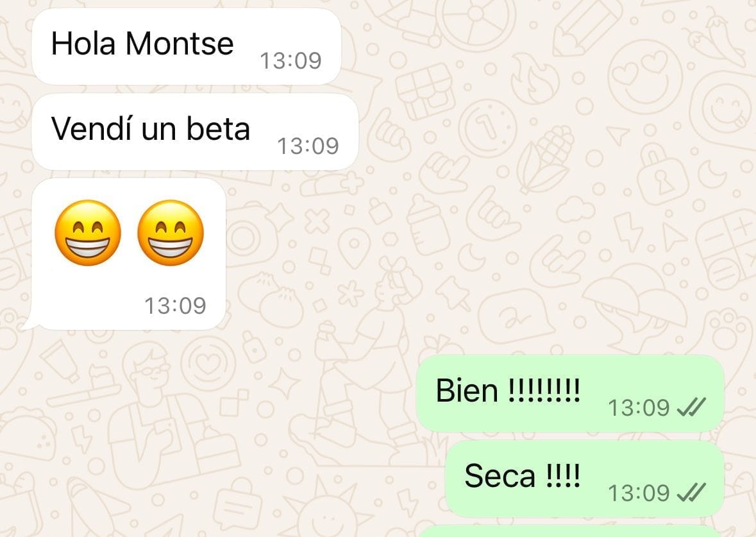Tap the word 'Seca' in green message
Image resolution: width=756 pixels, height=537 pixels.
(x=500, y=475)
